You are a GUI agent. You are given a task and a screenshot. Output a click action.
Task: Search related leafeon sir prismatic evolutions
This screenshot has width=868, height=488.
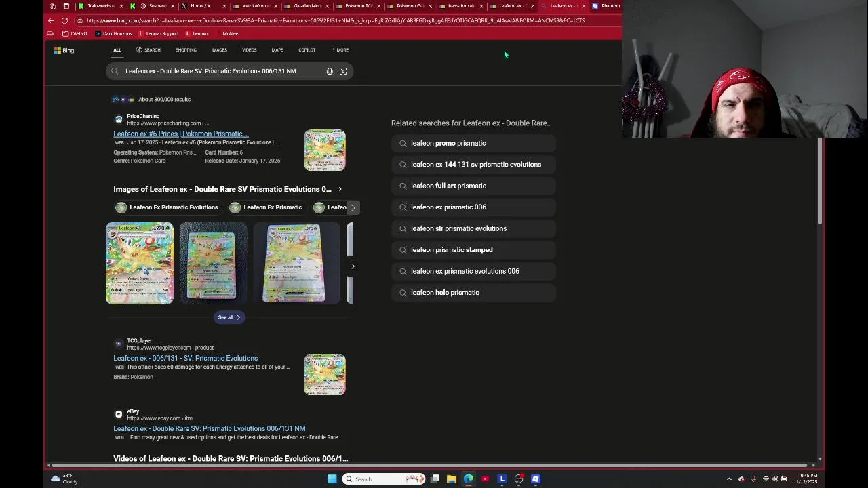coord(473,228)
